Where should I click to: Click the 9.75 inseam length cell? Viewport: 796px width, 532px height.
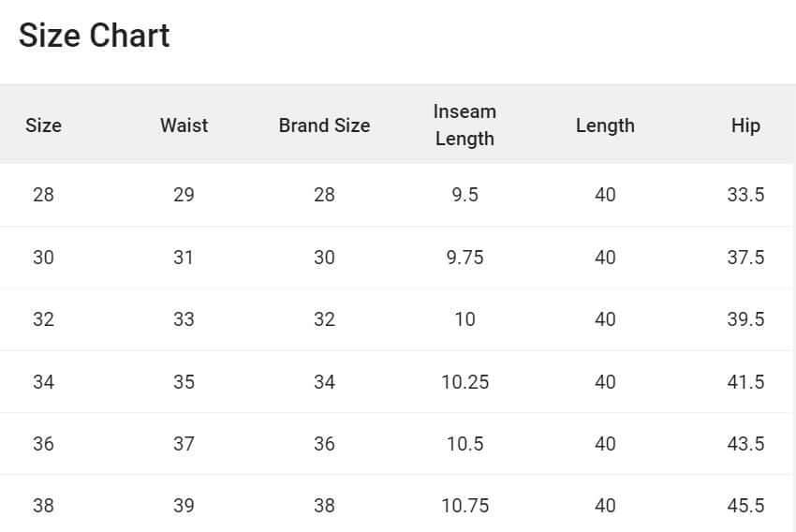pos(464,257)
